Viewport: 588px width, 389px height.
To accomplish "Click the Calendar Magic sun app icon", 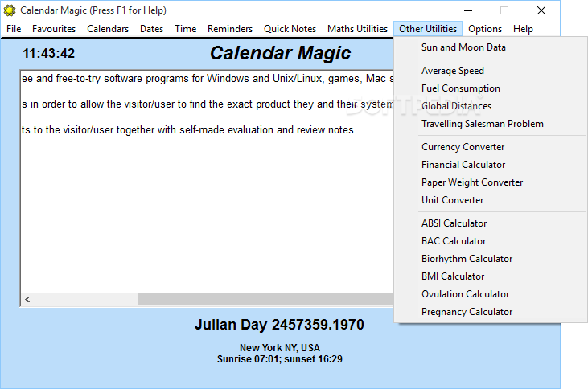I will 10,10.
